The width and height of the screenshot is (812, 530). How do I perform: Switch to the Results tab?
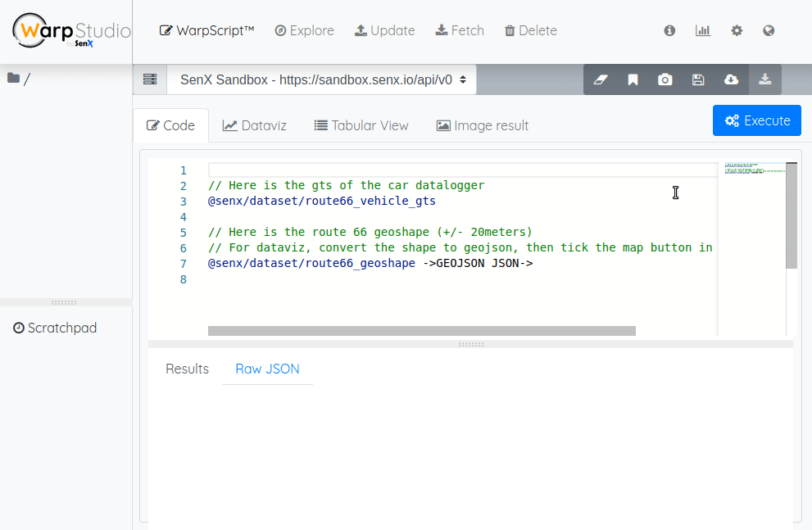click(x=187, y=369)
